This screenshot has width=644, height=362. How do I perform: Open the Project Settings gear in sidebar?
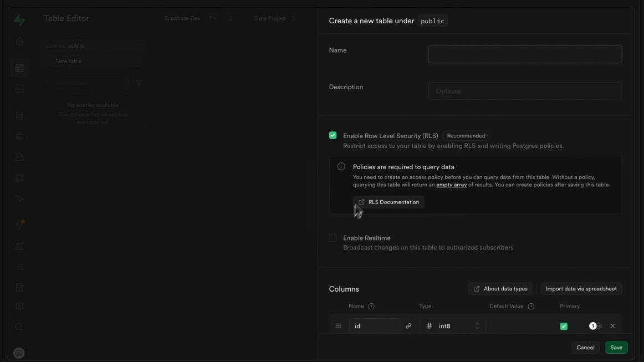[x=19, y=307]
